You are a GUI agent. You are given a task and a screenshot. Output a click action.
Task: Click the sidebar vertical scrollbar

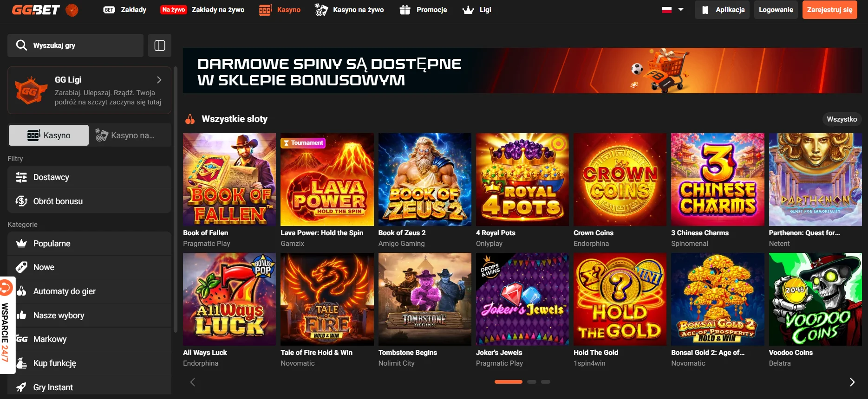coord(176,199)
